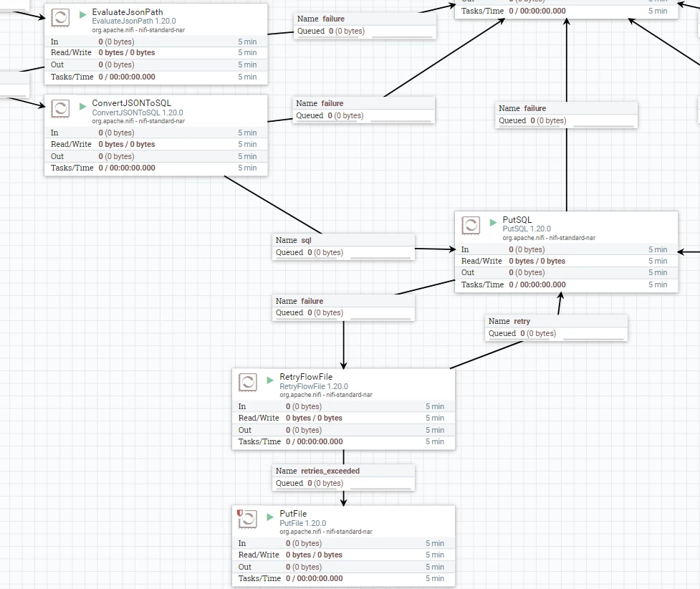Select the RetryFlowFile processor title
This screenshot has width=700, height=589.
click(306, 377)
